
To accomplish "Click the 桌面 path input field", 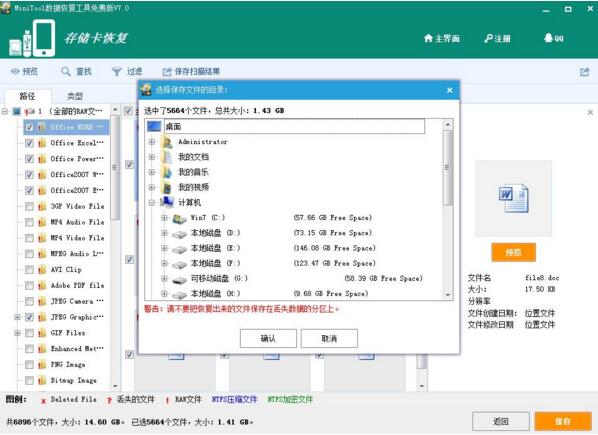I will (x=294, y=126).
